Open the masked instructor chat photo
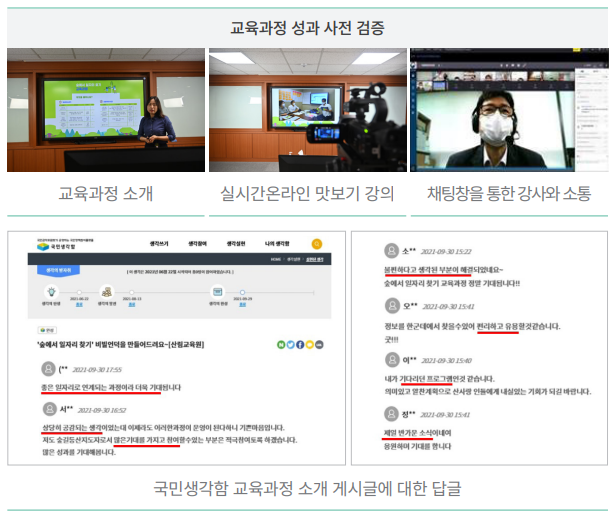The image size is (616, 515). pyautogui.click(x=508, y=110)
